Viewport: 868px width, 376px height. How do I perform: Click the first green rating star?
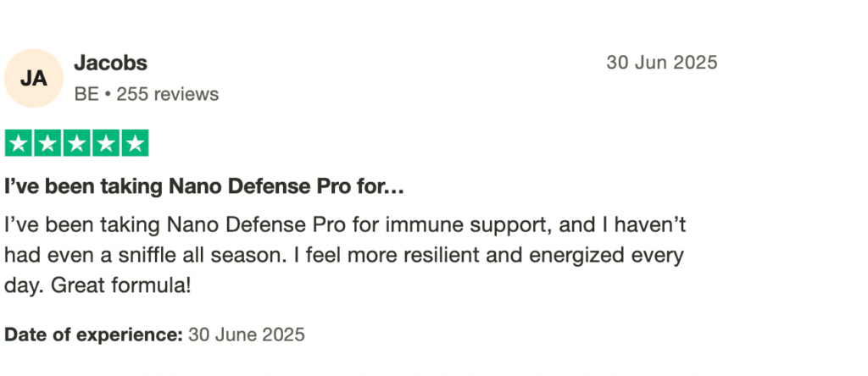click(x=19, y=143)
